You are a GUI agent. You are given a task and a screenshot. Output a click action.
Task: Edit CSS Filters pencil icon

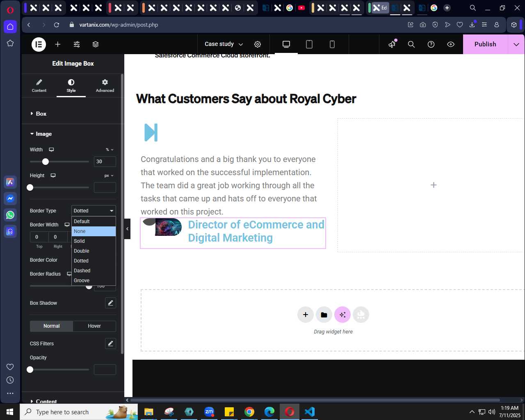(x=110, y=344)
